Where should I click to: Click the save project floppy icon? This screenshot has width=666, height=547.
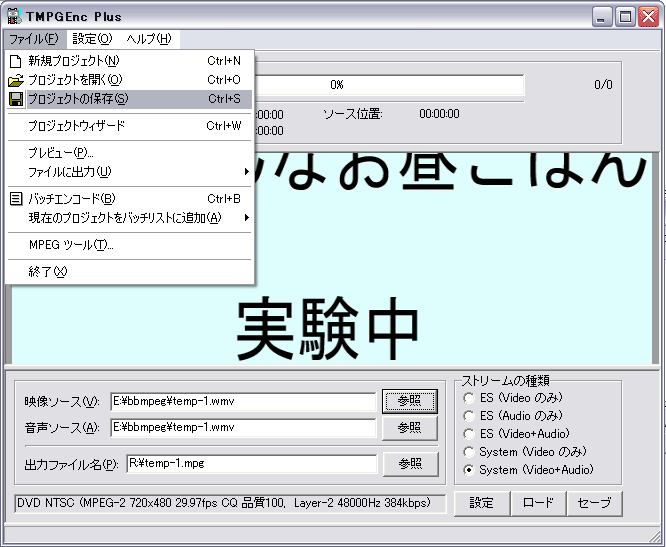tap(16, 99)
